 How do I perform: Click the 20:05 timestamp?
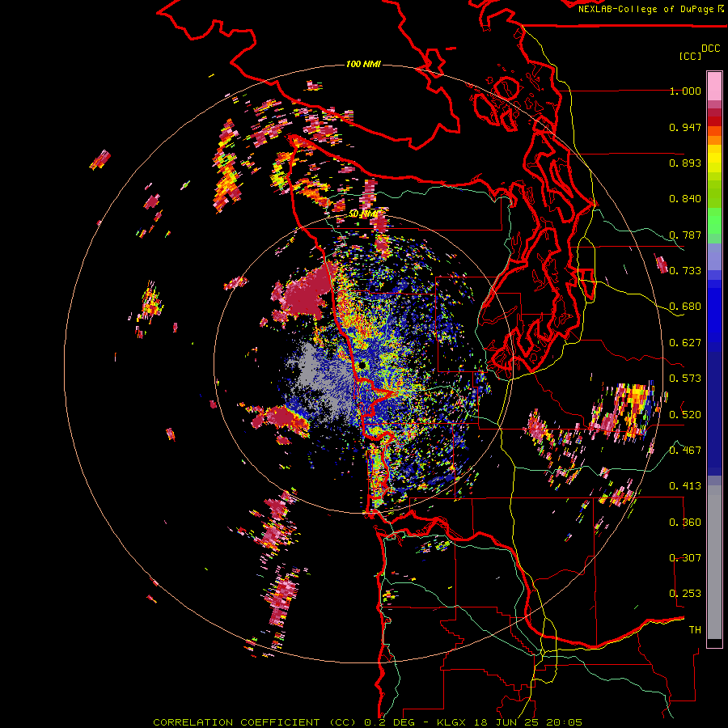click(x=564, y=722)
